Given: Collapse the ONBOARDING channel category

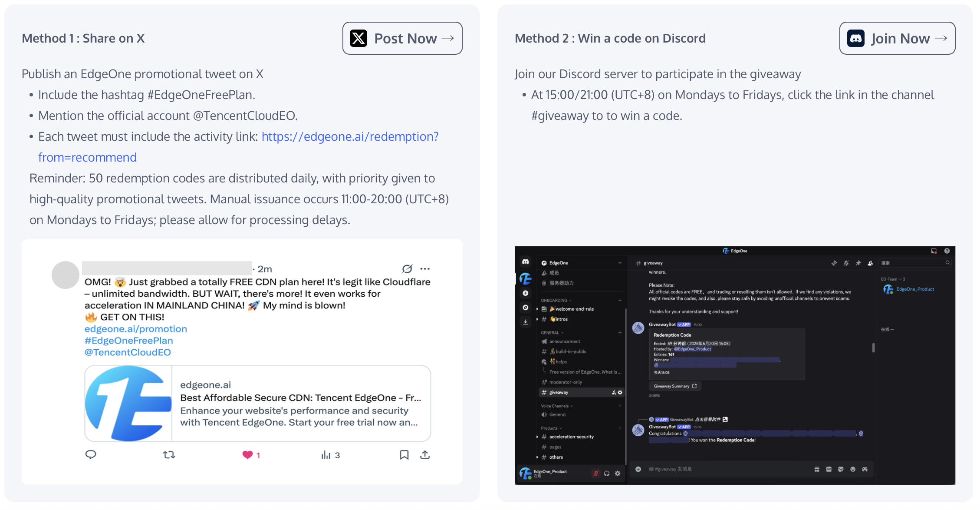Looking at the screenshot, I should 556,300.
